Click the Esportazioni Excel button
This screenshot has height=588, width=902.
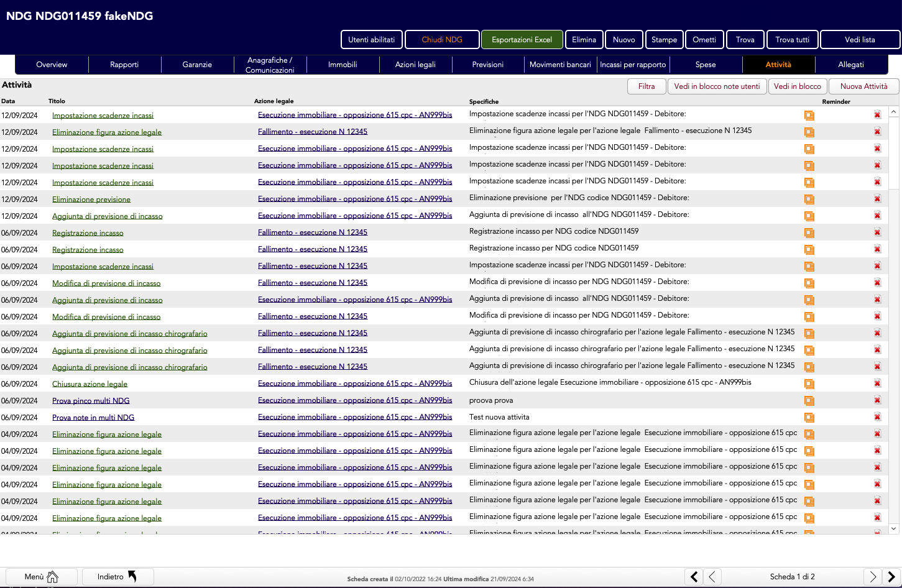click(x=522, y=40)
